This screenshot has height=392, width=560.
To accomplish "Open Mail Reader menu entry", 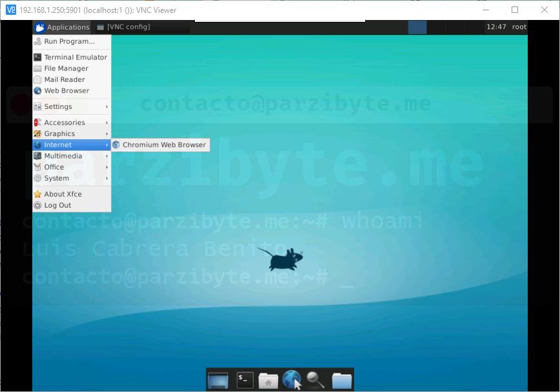I will click(x=72, y=79).
